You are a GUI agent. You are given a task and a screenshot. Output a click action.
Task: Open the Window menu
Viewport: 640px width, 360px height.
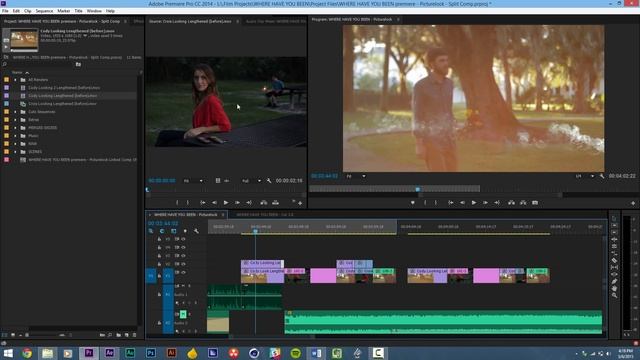[94, 11]
